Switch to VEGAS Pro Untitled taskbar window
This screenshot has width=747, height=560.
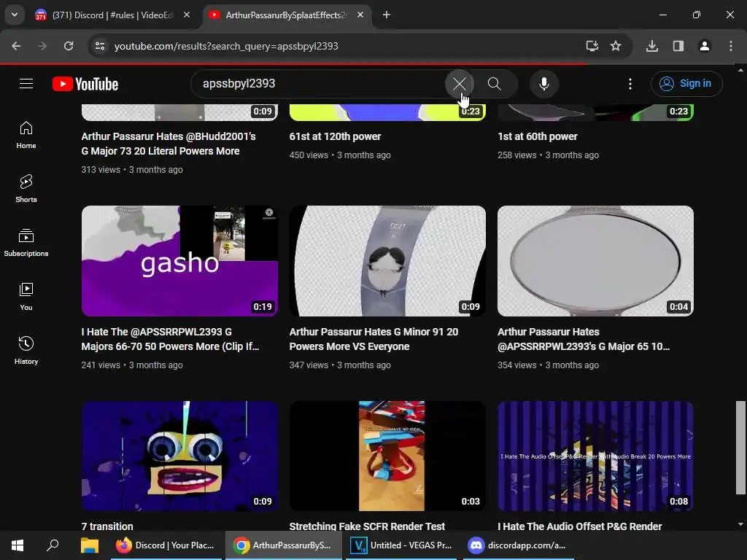(400, 545)
